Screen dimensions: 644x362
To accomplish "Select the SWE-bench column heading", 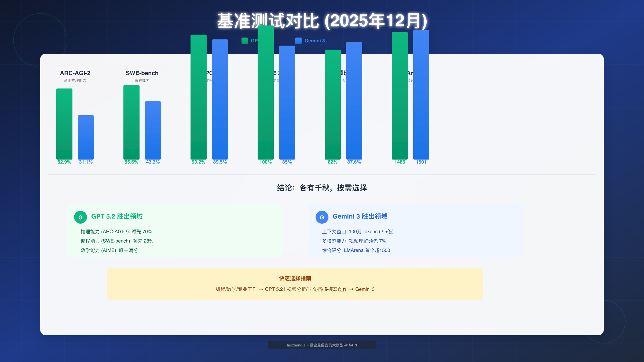I will tap(142, 73).
